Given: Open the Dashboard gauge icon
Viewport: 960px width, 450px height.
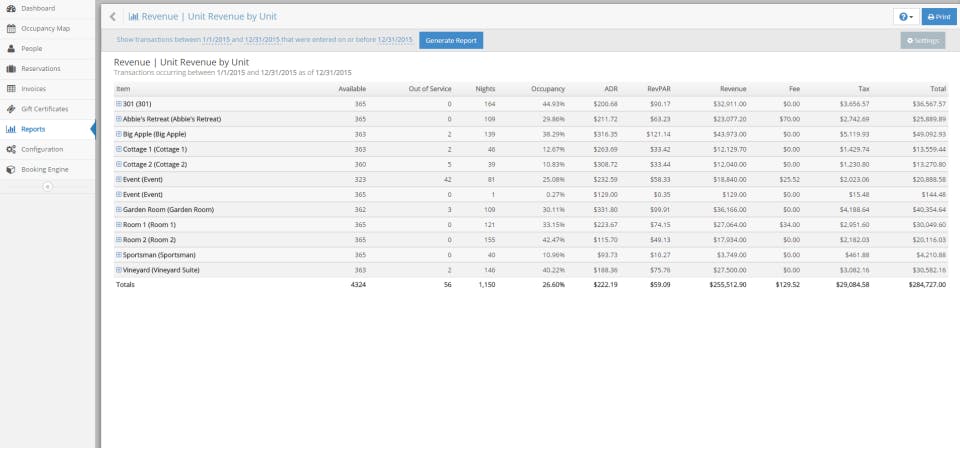Looking at the screenshot, I should pos(10,9).
